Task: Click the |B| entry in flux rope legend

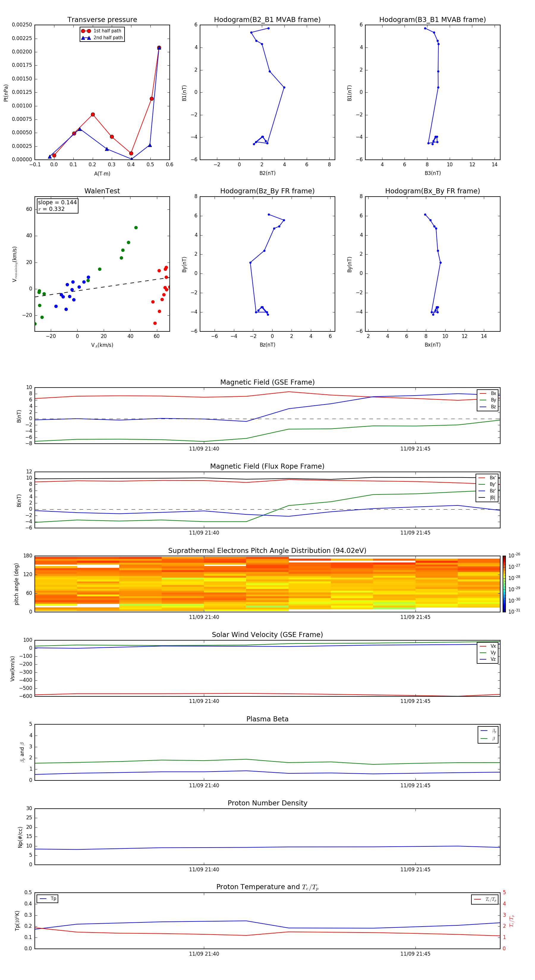Action: (x=487, y=498)
